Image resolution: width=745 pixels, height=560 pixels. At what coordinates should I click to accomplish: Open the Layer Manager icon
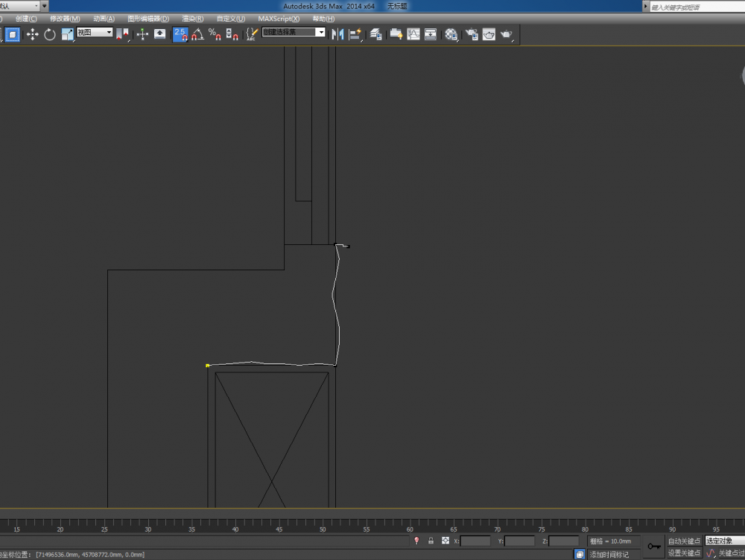pyautogui.click(x=375, y=34)
